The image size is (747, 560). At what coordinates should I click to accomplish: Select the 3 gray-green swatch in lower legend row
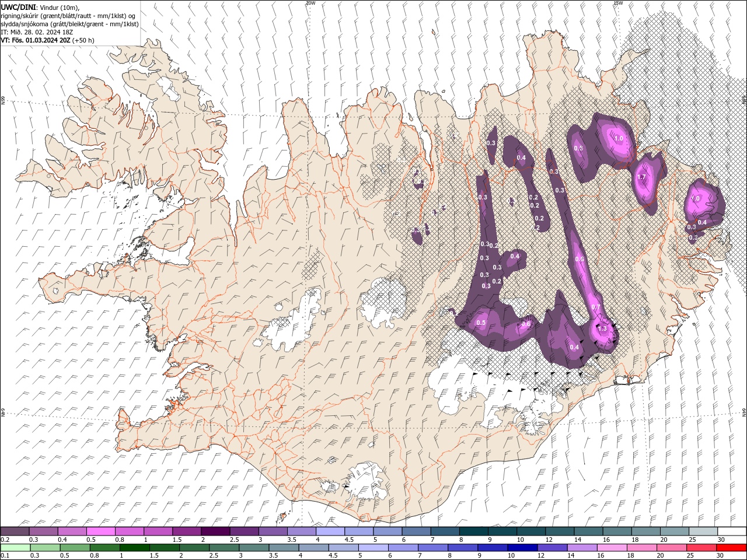click(254, 548)
